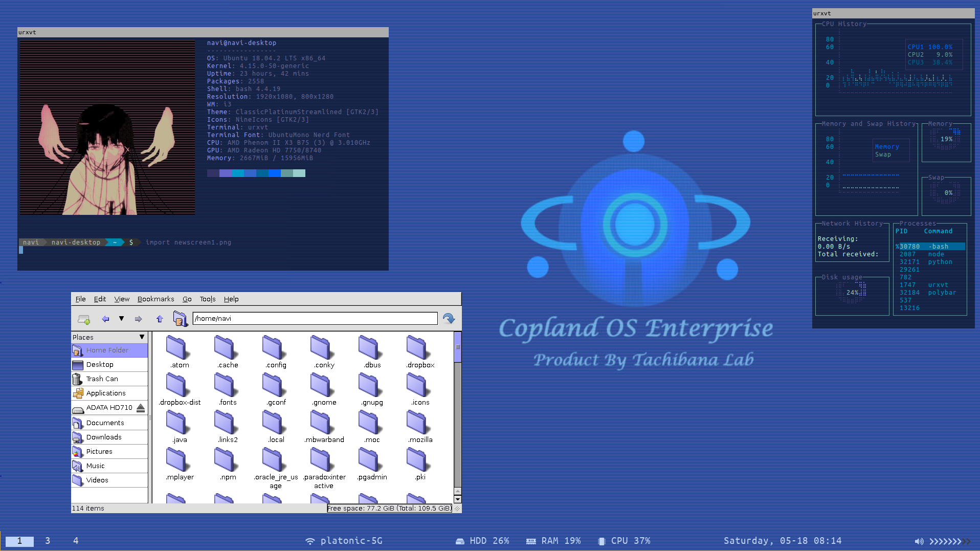Viewport: 980px width, 551px height.
Task: Select the .conky folder icon
Action: (323, 347)
